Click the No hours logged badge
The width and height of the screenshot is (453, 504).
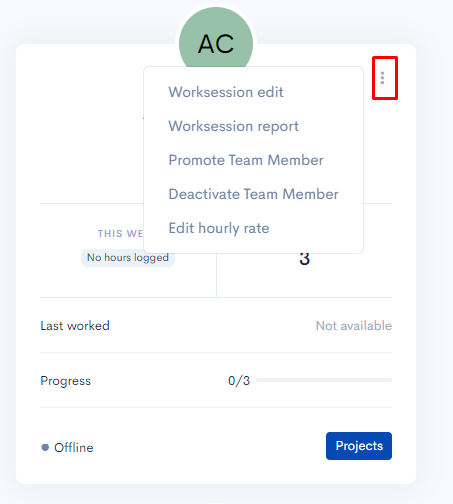128,258
